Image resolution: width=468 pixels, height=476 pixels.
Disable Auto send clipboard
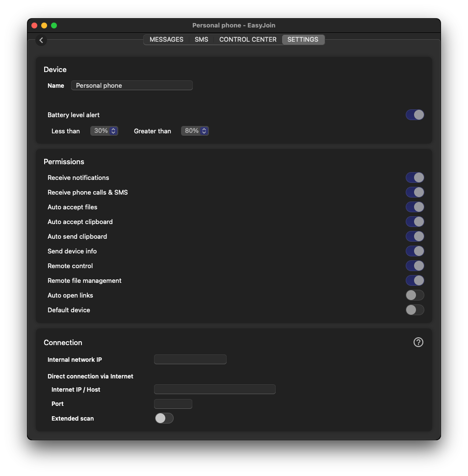pyautogui.click(x=415, y=236)
